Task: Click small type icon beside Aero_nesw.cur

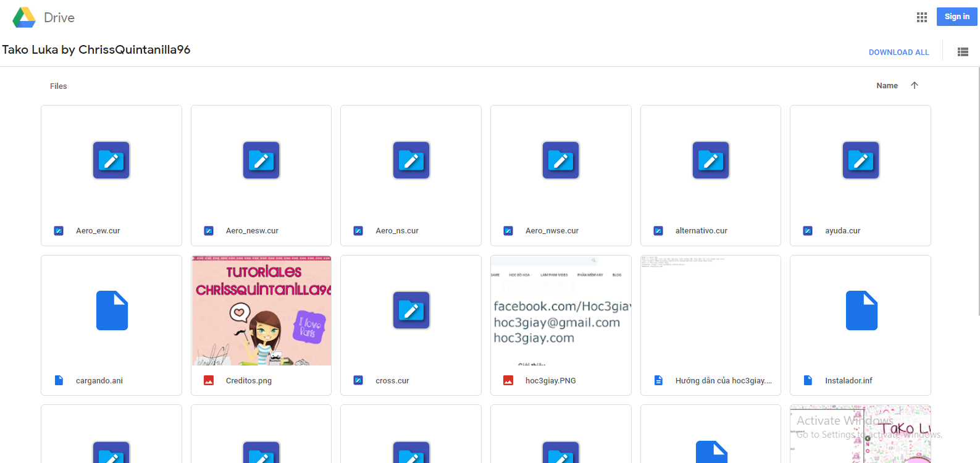Action: (209, 231)
